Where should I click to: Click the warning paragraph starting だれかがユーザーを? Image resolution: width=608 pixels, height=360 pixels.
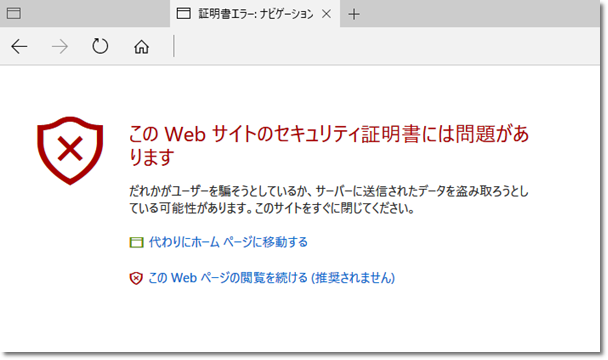coord(329,200)
